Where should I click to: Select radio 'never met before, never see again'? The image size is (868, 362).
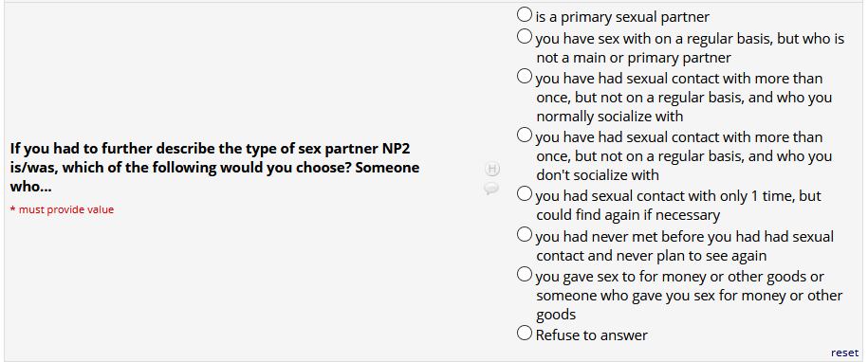pyautogui.click(x=524, y=234)
